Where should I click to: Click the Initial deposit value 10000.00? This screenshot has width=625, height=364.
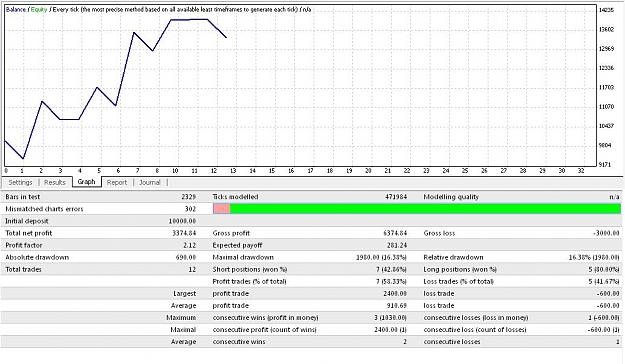(182, 221)
